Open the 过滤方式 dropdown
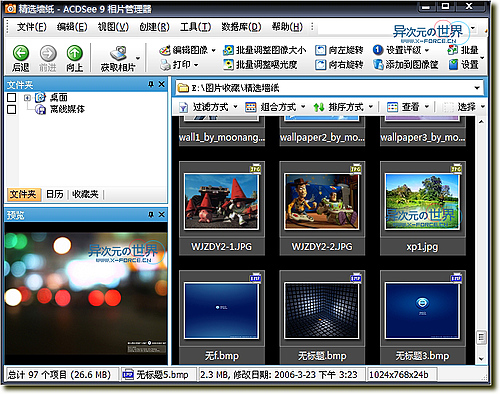Image resolution: width=500 pixels, height=394 pixels. (x=209, y=107)
